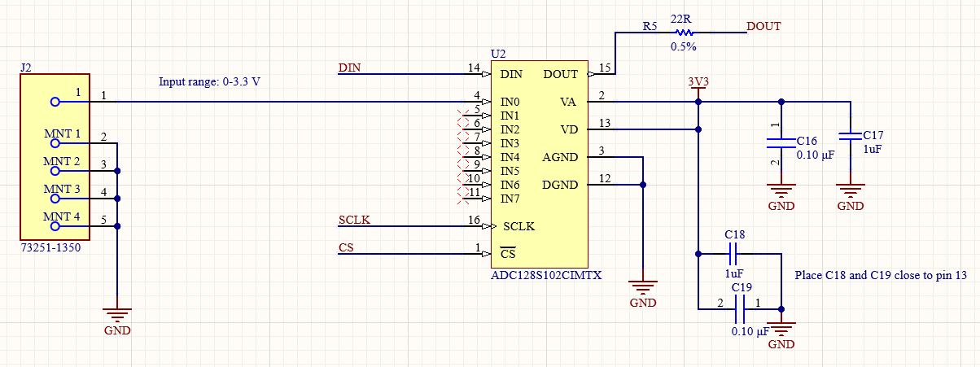Click the GND symbol under U2's DGND pin
The height and width of the screenshot is (367, 980).
(643, 286)
